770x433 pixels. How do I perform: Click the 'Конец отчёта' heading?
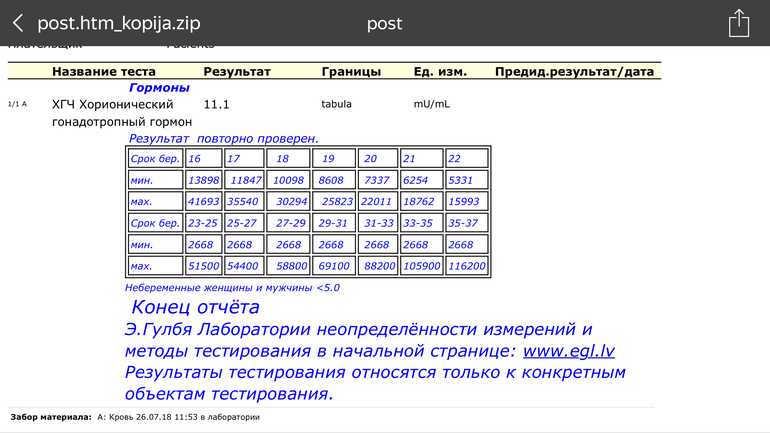195,308
